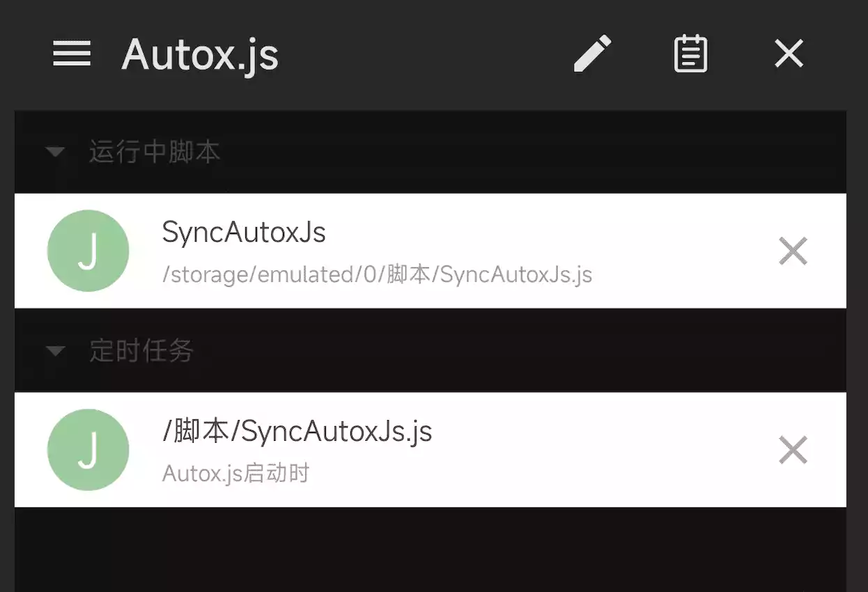Tap the 运行中脚本 section header

coord(154,152)
